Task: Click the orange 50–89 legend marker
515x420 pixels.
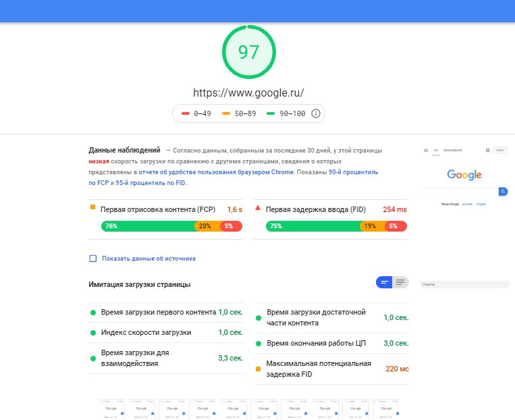Action: [226, 113]
